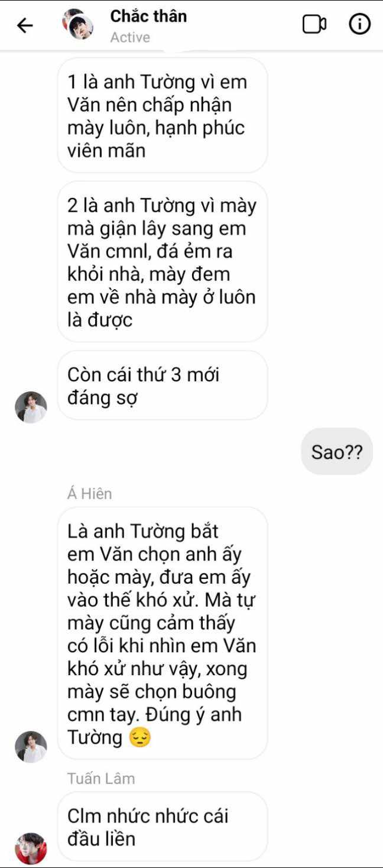383x868 pixels.
Task: Tap the Tuấn Lâm sender name
Action: point(101,779)
